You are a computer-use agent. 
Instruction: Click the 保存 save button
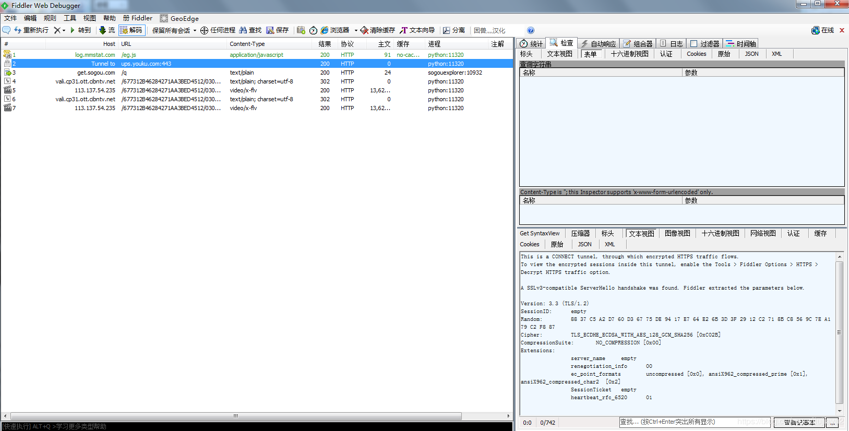coord(277,30)
